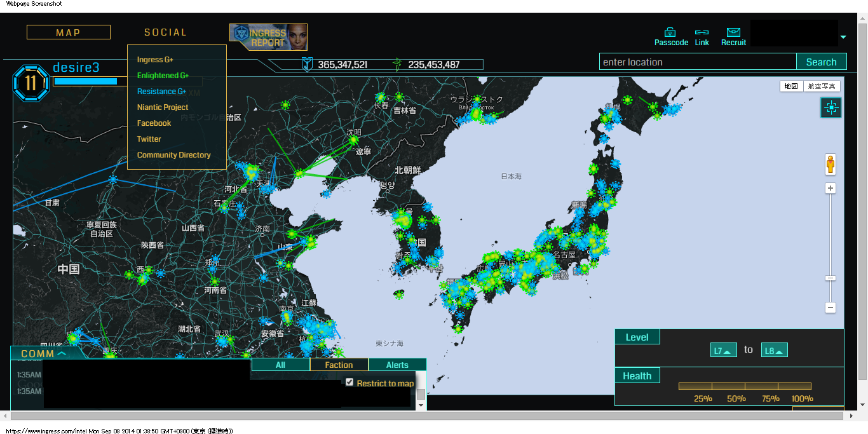
Task: Click the 名古屋 map label
Action: tap(564, 255)
